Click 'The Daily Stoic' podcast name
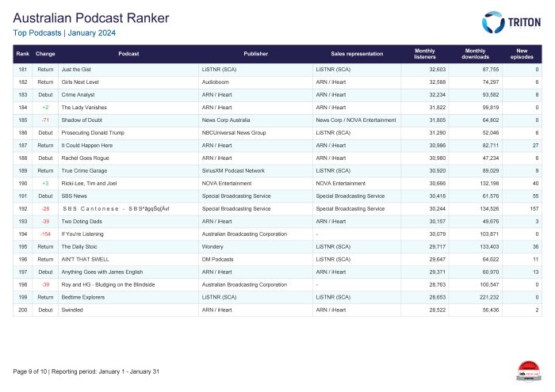Viewport: 555px width, 392px height. [79, 247]
